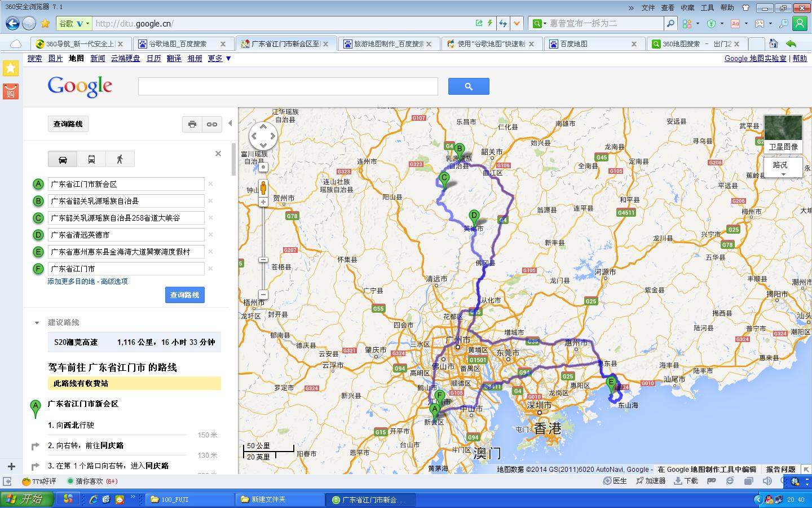Viewport: 812px width, 508px height.
Task: Open the 工具 tools menu
Action: click(x=707, y=8)
